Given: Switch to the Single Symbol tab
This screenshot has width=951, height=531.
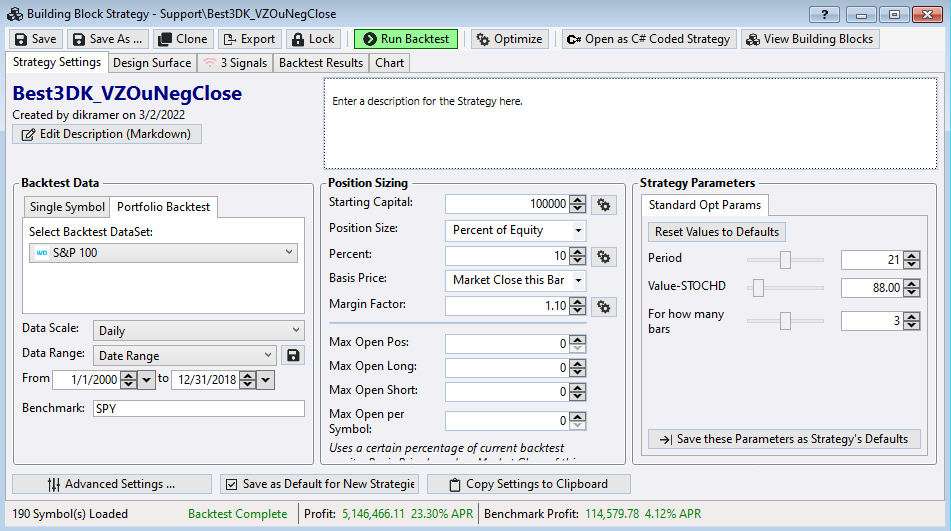Looking at the screenshot, I should click(x=67, y=207).
